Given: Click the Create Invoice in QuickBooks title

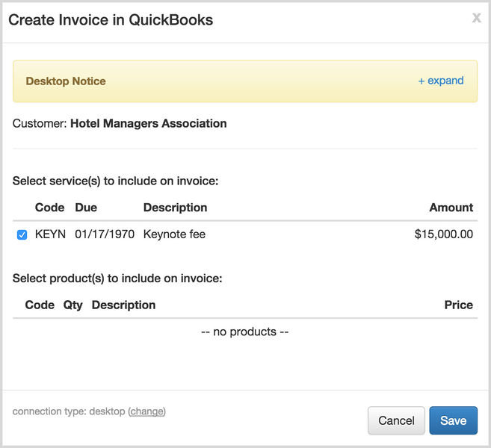Looking at the screenshot, I should (111, 20).
